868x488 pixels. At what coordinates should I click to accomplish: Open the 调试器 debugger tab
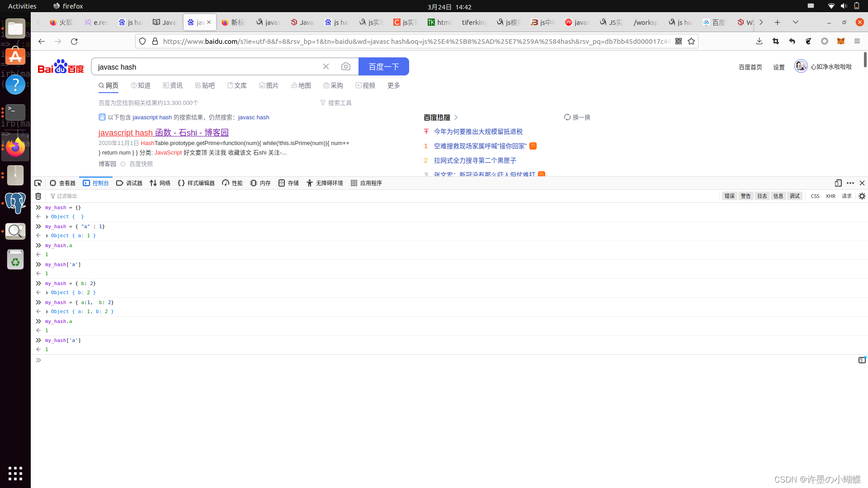click(129, 183)
